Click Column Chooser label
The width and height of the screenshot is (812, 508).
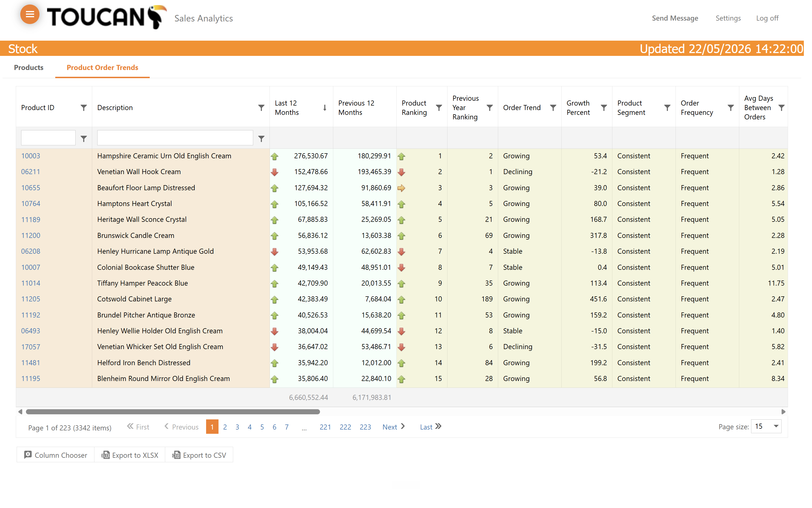pyautogui.click(x=61, y=455)
